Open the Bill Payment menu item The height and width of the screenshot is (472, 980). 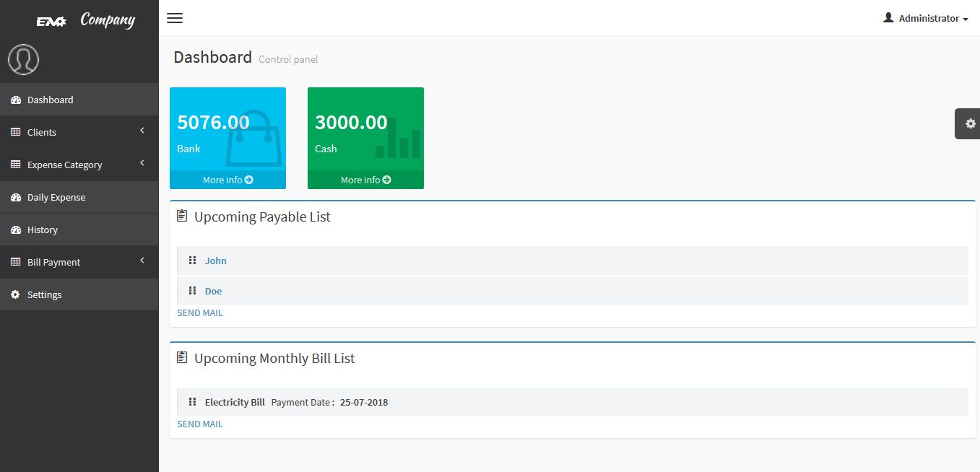[x=79, y=262]
